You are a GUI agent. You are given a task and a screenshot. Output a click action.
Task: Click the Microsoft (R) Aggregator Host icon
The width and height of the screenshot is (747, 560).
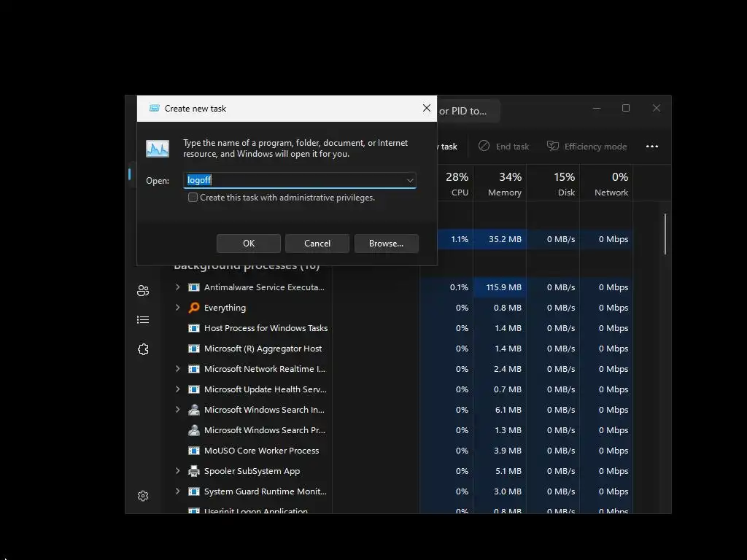(x=194, y=349)
